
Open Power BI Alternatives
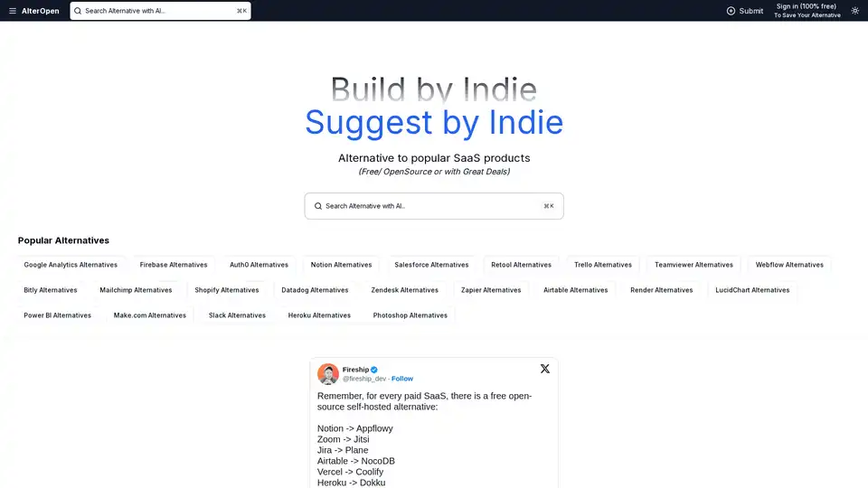tap(57, 315)
